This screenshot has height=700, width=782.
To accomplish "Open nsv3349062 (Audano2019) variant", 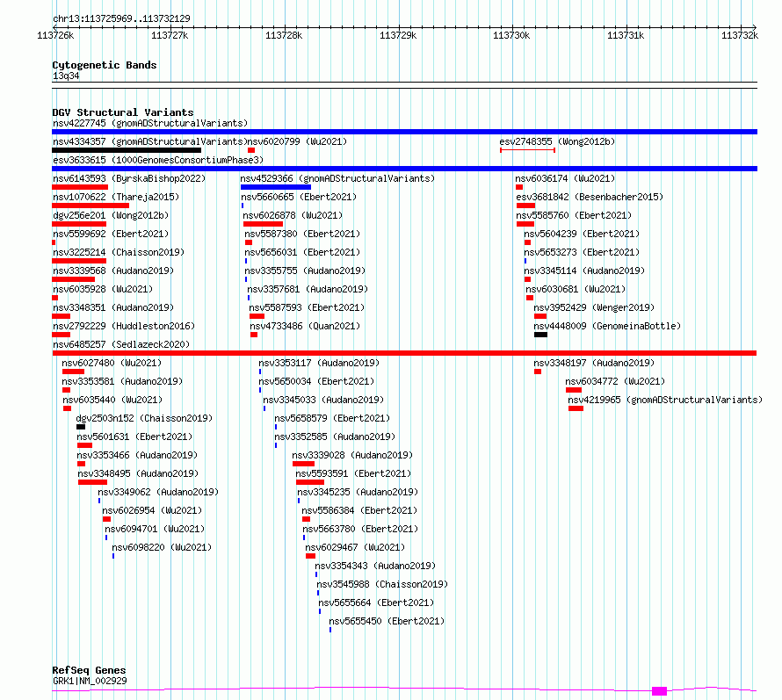I will point(158,492).
